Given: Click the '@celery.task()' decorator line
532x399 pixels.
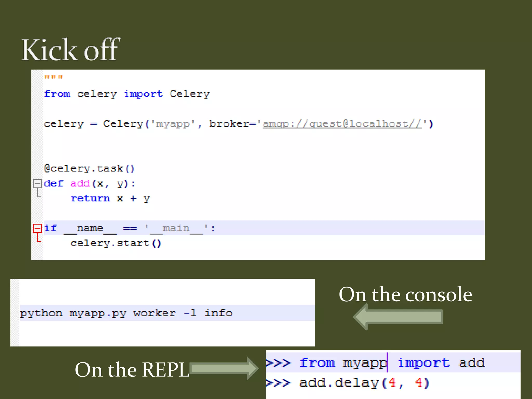Looking at the screenshot, I should click(x=90, y=169).
